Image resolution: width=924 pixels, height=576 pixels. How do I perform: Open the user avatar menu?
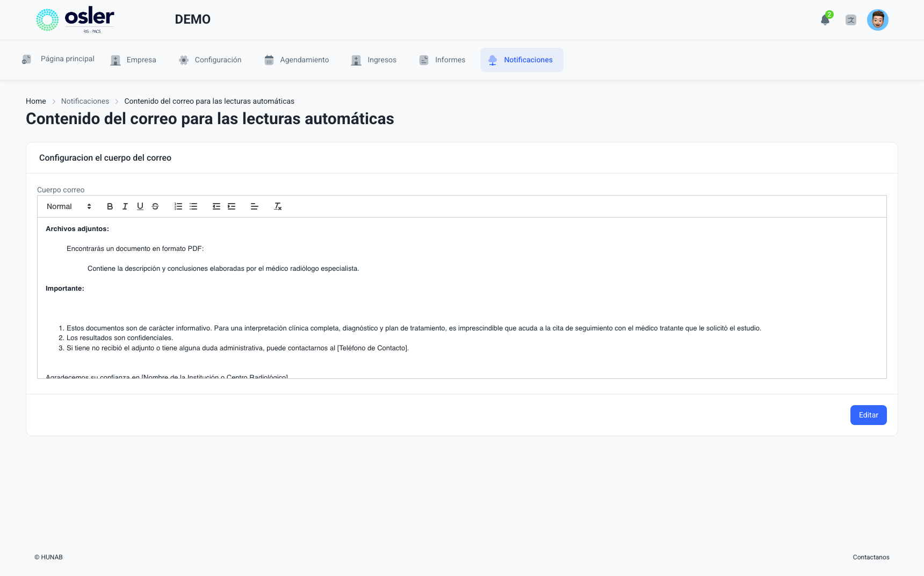(878, 20)
